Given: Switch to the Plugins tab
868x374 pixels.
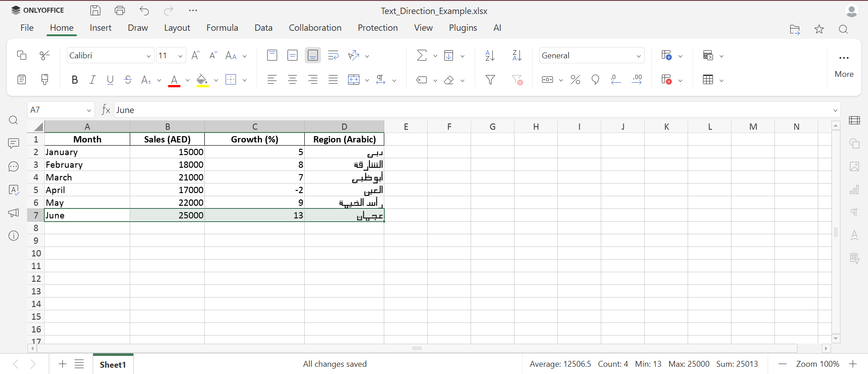Looking at the screenshot, I should pyautogui.click(x=463, y=28).
